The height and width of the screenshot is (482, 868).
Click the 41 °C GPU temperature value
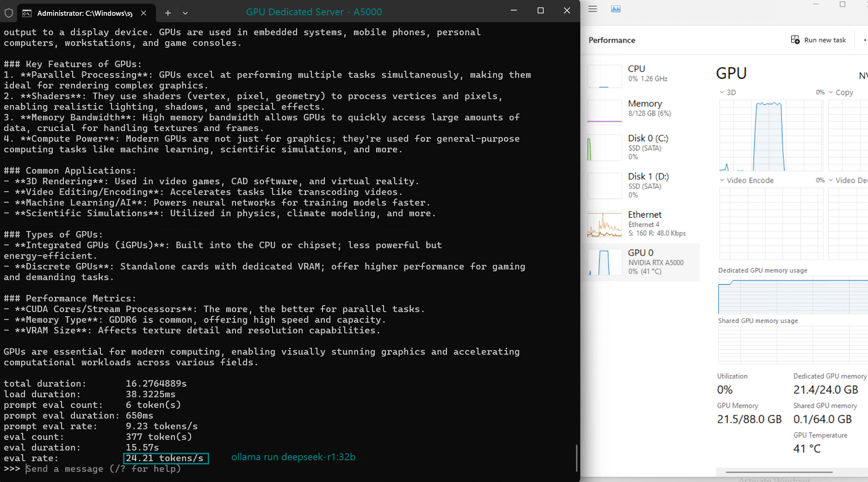pyautogui.click(x=806, y=448)
